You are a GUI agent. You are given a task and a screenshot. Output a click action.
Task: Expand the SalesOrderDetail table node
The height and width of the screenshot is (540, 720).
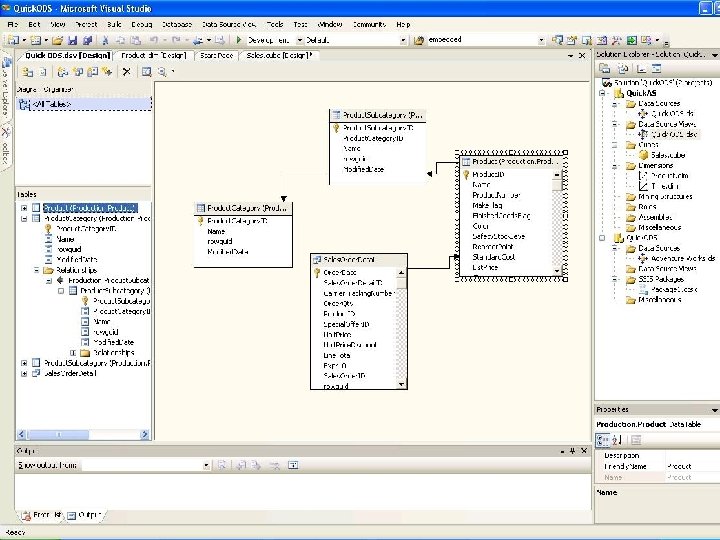click(24, 373)
